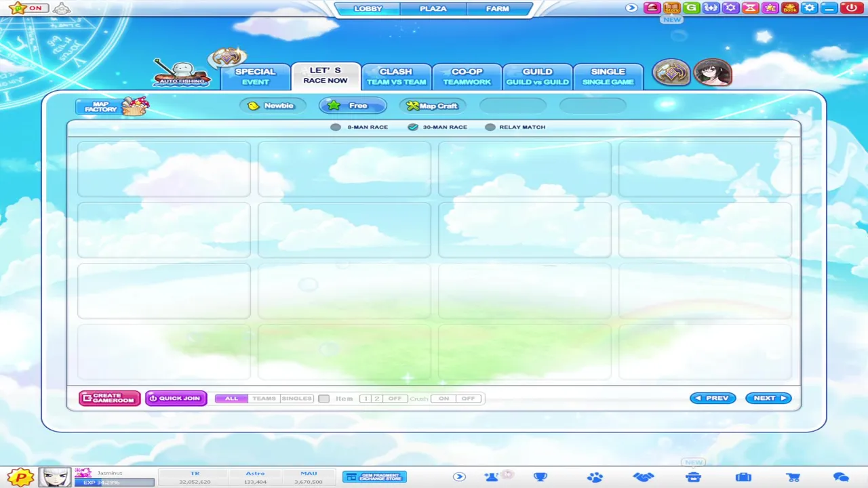Switch to Guild vs Guild tab

pos(537,77)
